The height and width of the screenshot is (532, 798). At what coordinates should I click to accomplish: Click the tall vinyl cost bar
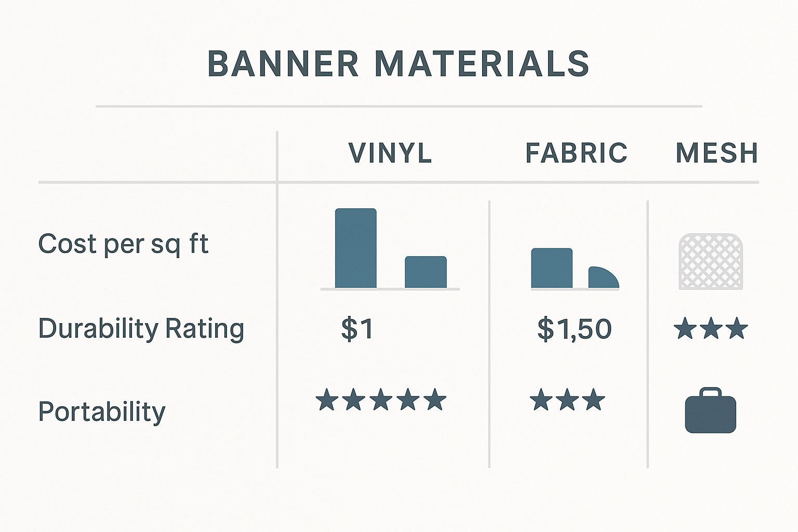tap(356, 248)
